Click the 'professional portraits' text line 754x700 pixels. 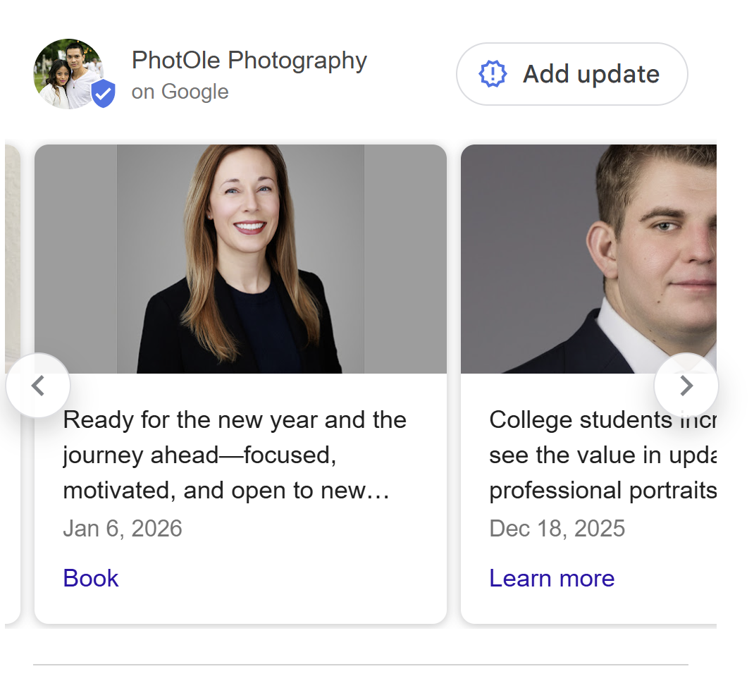pos(602,491)
